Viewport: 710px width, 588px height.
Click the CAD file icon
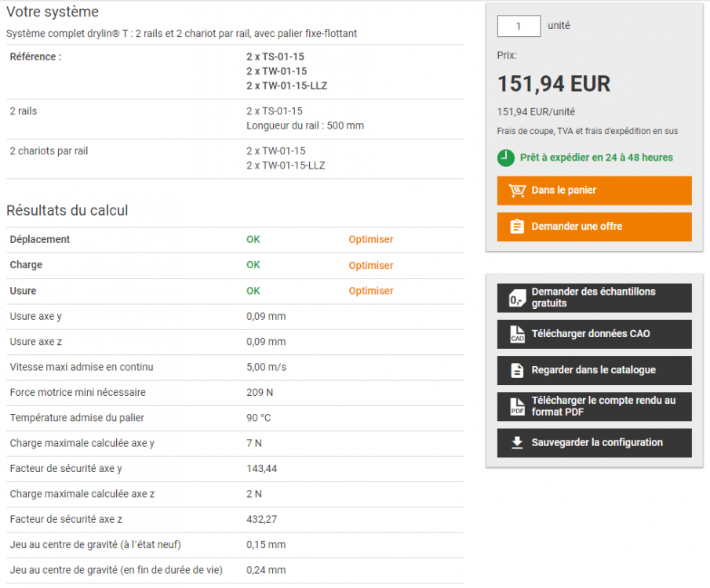[517, 334]
